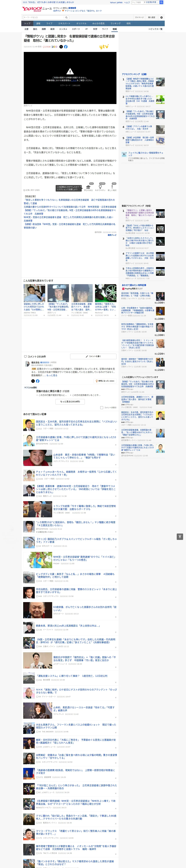
Task: Click the こちら link in video error
Action: click(74, 81)
